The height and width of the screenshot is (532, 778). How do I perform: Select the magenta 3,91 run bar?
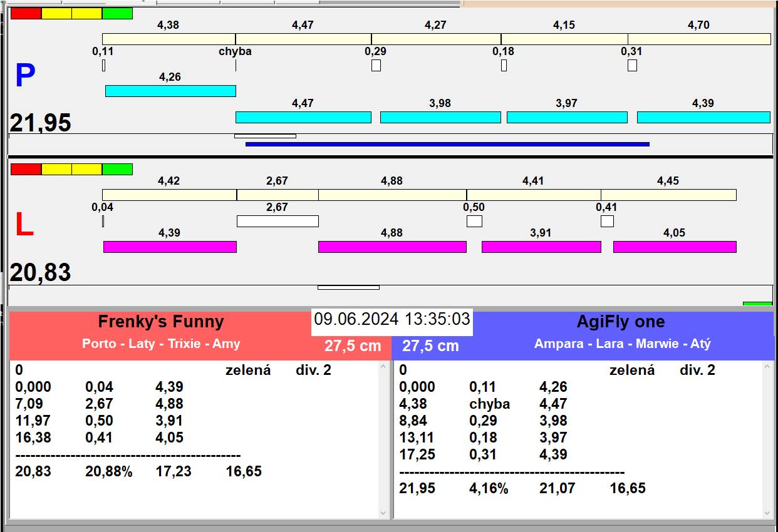click(541, 247)
